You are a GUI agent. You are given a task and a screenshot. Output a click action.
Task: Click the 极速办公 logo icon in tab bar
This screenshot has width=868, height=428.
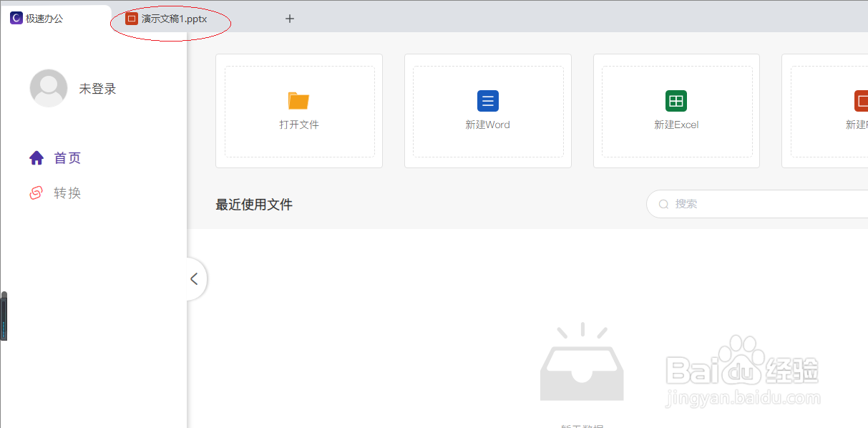(x=16, y=17)
